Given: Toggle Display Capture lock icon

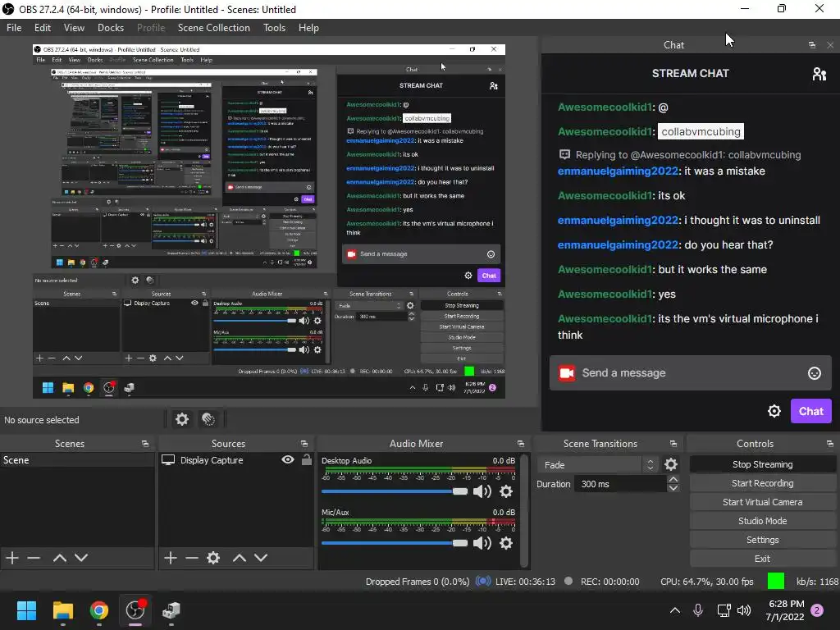Looking at the screenshot, I should [x=307, y=459].
